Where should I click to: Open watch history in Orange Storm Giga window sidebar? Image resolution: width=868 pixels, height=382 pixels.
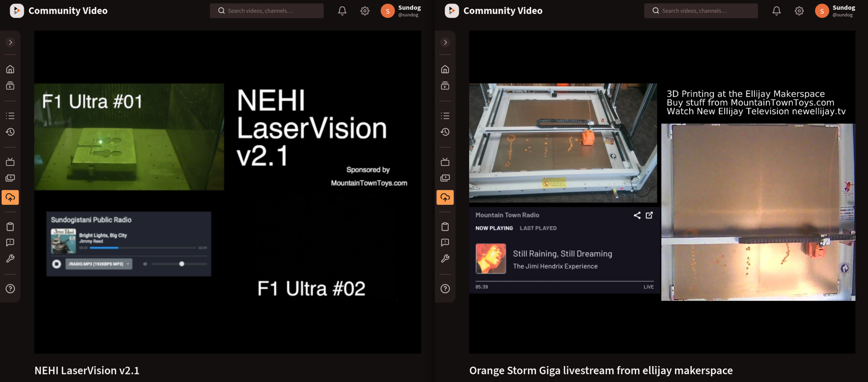coord(445,132)
